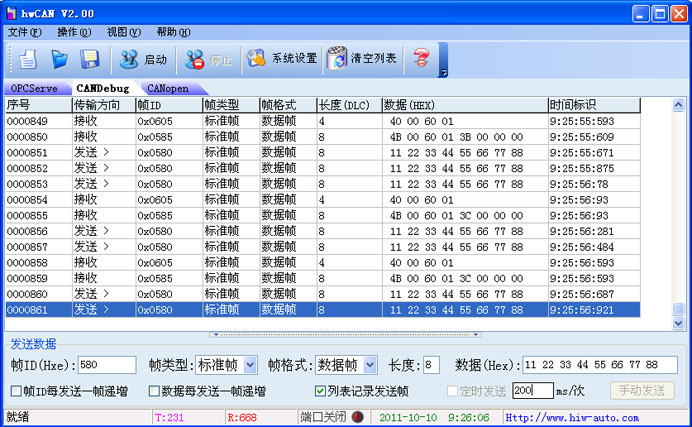Enable 帧ID每发送一帧递增 checkbox

tap(16, 391)
